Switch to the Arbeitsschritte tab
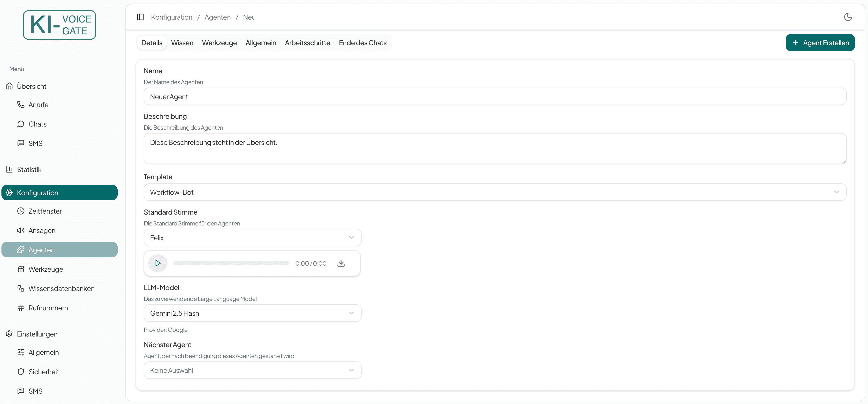Viewport: 868px width, 404px height. click(x=307, y=43)
